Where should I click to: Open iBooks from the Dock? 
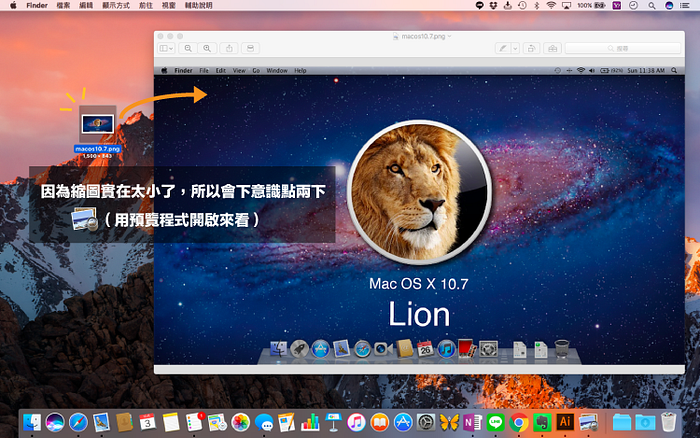click(380, 422)
